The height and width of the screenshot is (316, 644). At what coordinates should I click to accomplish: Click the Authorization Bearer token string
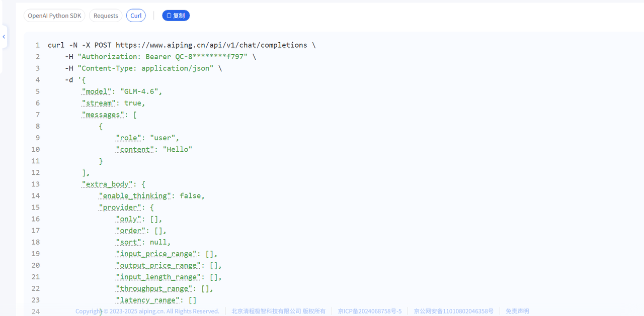click(x=163, y=57)
